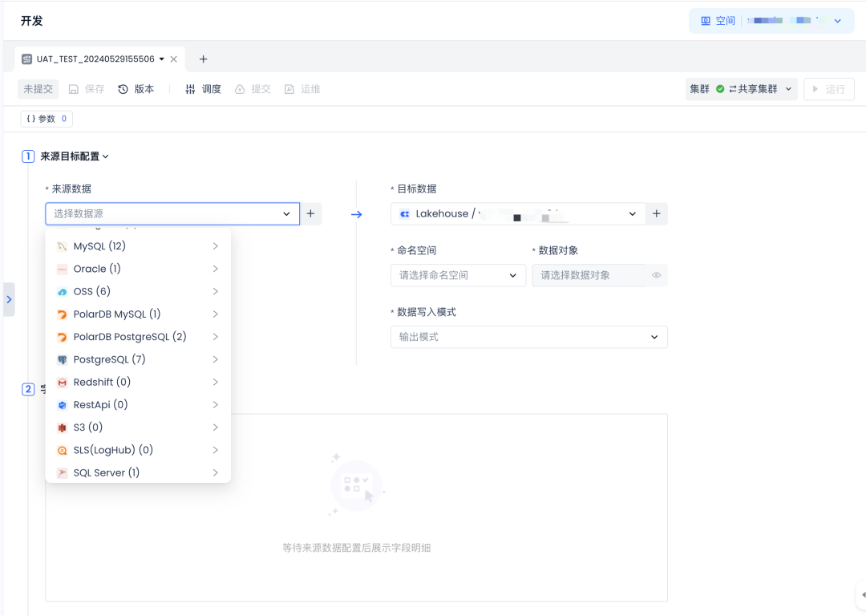The height and width of the screenshot is (616, 866).
Task: Click the workspace monitor icon
Action: tap(706, 21)
